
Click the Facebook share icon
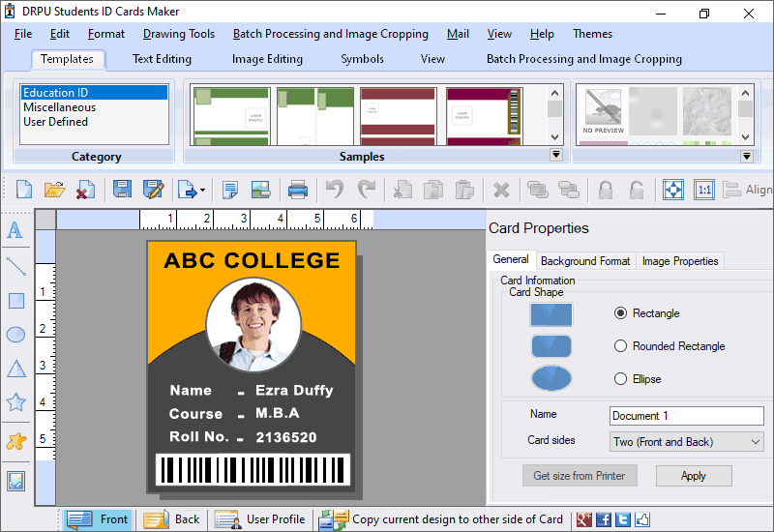603,519
